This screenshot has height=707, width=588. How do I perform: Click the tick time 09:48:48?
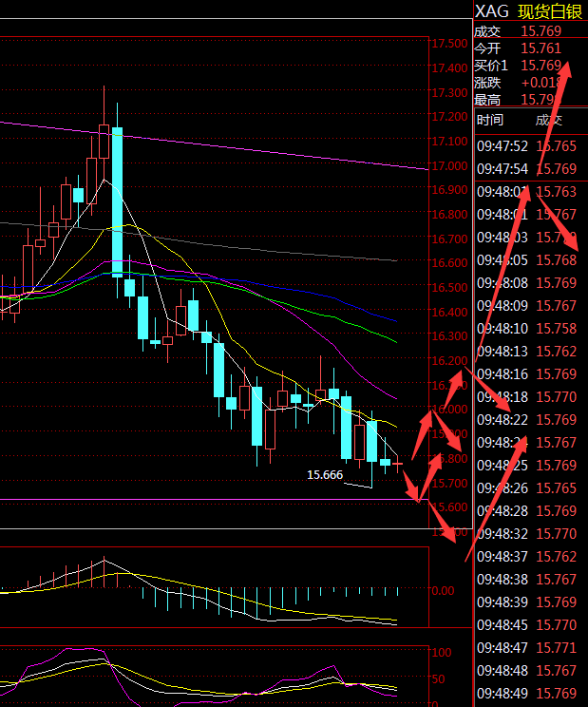[x=503, y=671]
